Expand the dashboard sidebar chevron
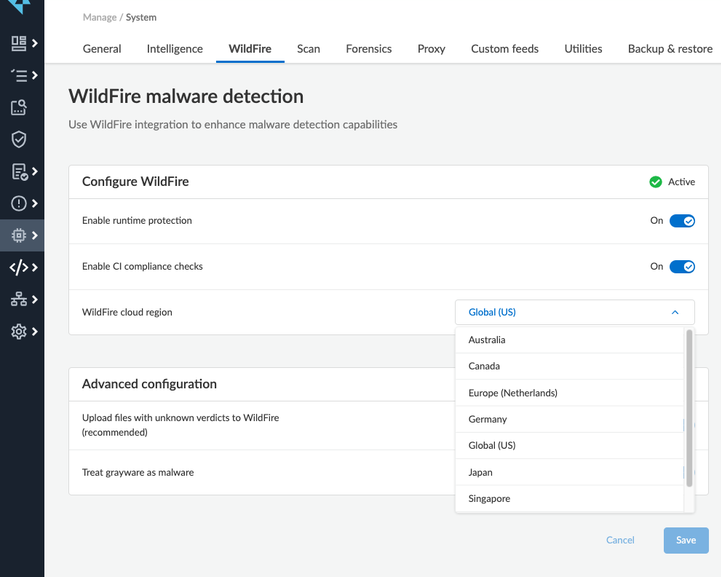This screenshot has height=577, width=721. tap(35, 43)
